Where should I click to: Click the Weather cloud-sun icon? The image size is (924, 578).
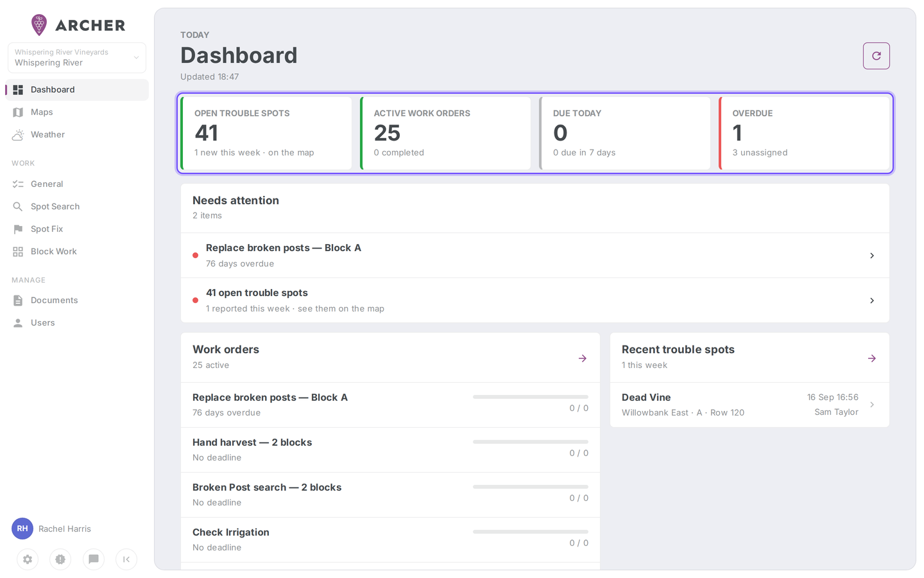tap(18, 135)
